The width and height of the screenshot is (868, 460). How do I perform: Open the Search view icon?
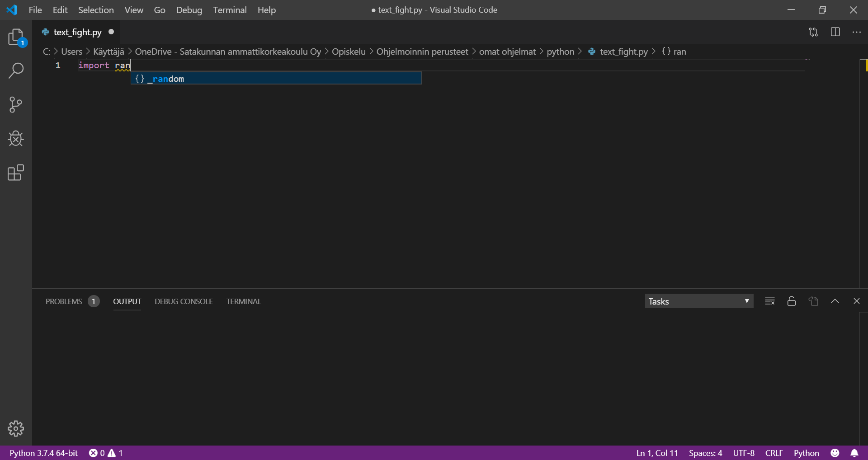(x=16, y=70)
